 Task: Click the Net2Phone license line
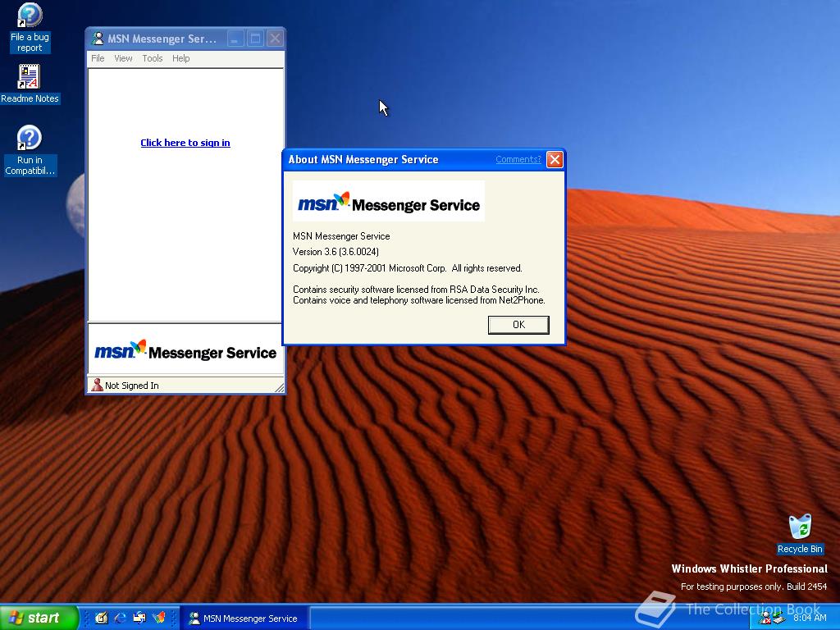419,300
